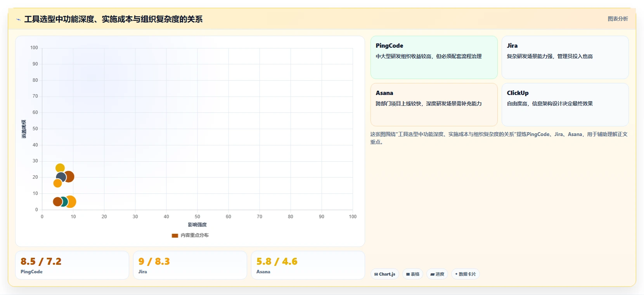The height and width of the screenshot is (295, 644).
Task: Open the PingCode description card
Action: click(434, 57)
